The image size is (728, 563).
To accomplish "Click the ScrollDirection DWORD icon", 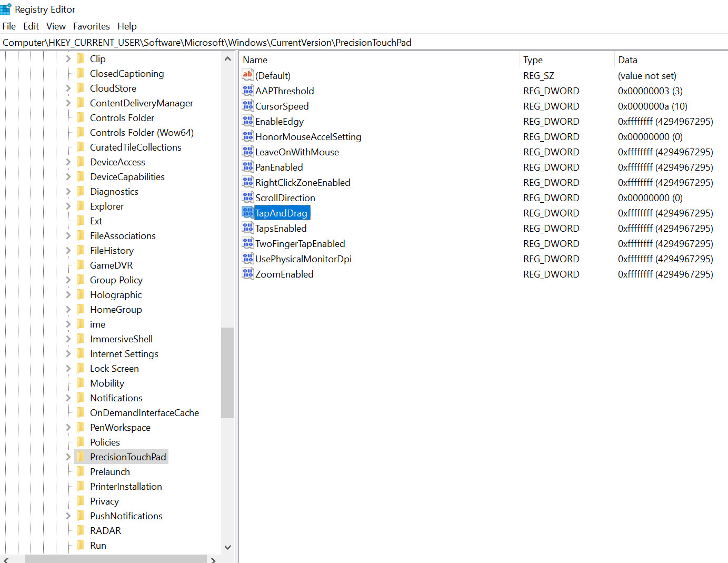I will click(248, 197).
